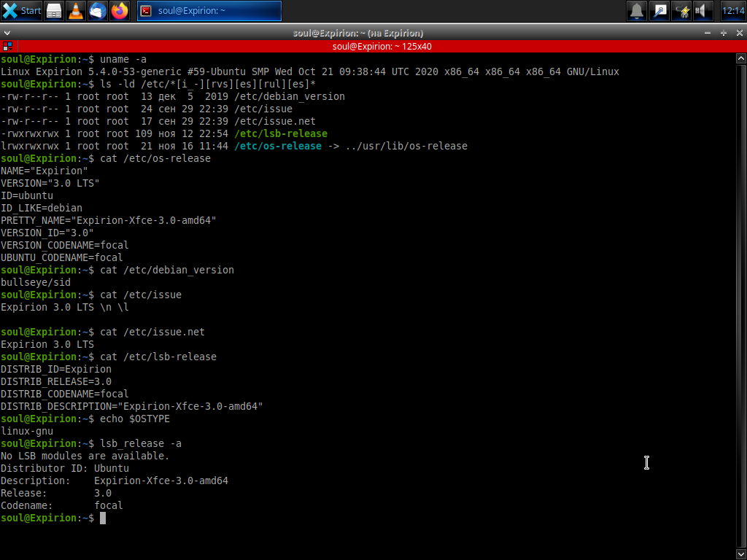This screenshot has width=747, height=560.
Task: Click the line NAME="Expirion"
Action: tap(44, 171)
